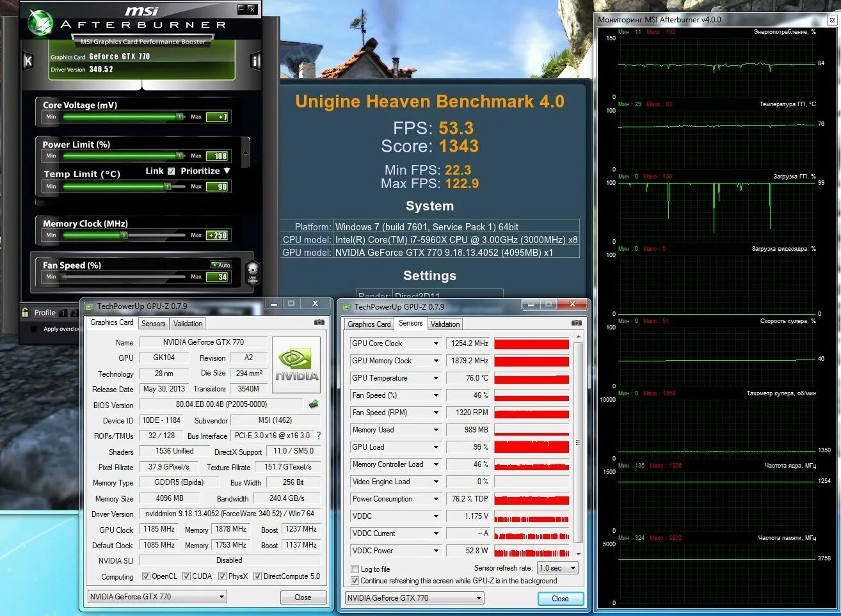This screenshot has height=616, width=841.
Task: Click the Afterburner green jet logo
Action: point(42,24)
